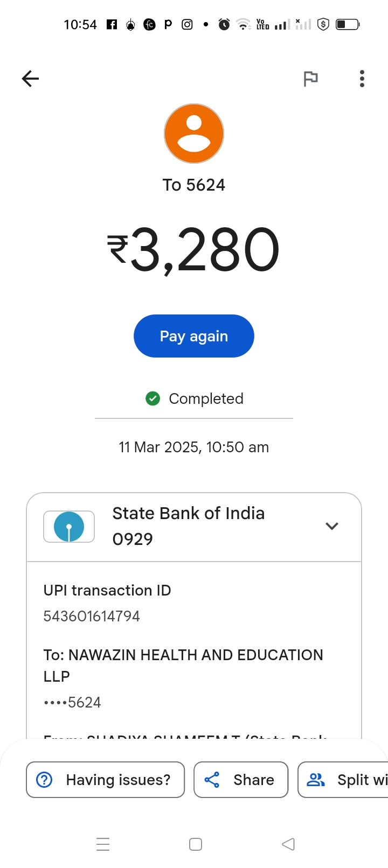The height and width of the screenshot is (868, 388).
Task: Expand the State Bank of India details
Action: (332, 526)
